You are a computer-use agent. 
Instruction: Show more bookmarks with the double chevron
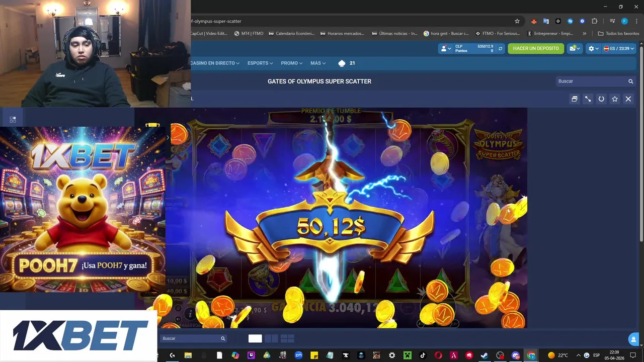click(584, 34)
